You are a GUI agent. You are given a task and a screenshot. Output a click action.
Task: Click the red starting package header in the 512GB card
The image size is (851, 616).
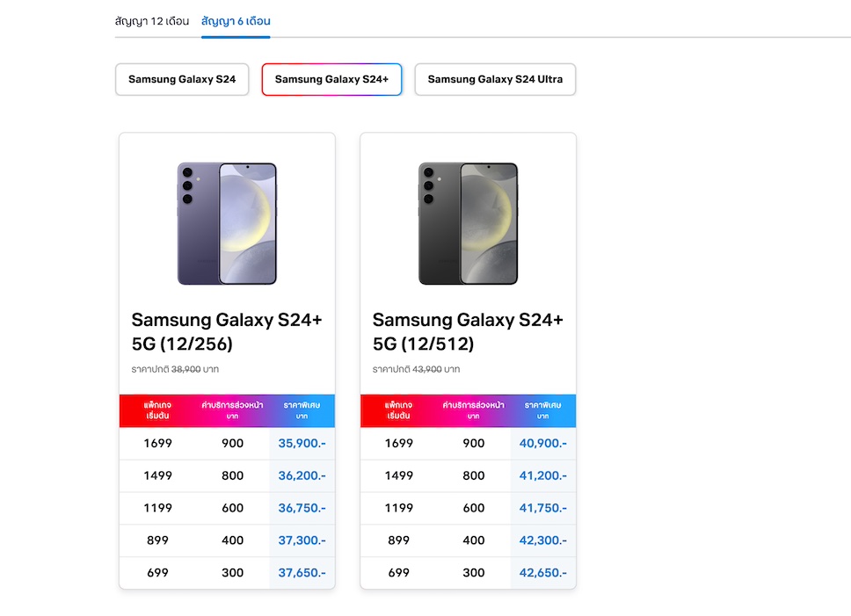click(399, 410)
